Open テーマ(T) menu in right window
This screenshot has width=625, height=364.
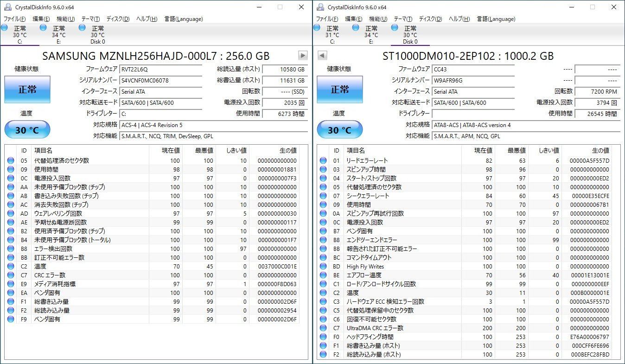pos(403,19)
